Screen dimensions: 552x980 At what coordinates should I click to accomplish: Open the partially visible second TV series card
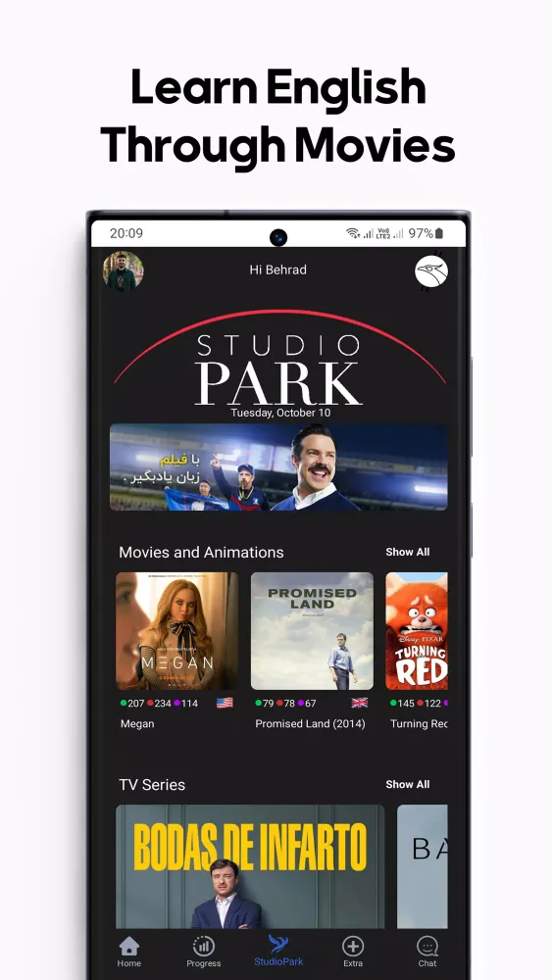pyautogui.click(x=423, y=867)
